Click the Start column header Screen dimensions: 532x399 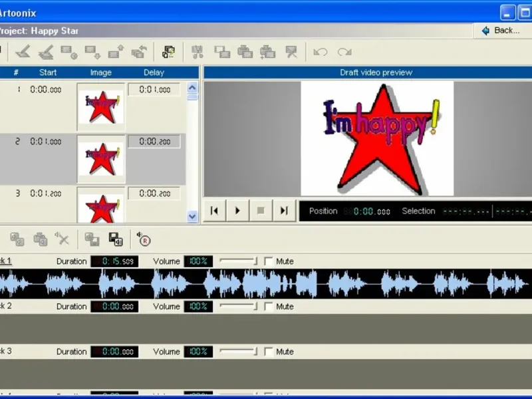pos(48,72)
